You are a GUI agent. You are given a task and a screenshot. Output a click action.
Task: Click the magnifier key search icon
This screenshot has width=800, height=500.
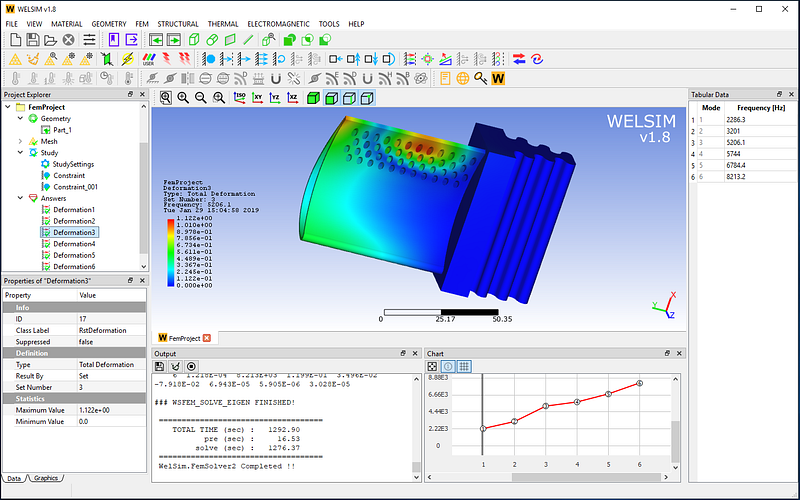[x=480, y=79]
